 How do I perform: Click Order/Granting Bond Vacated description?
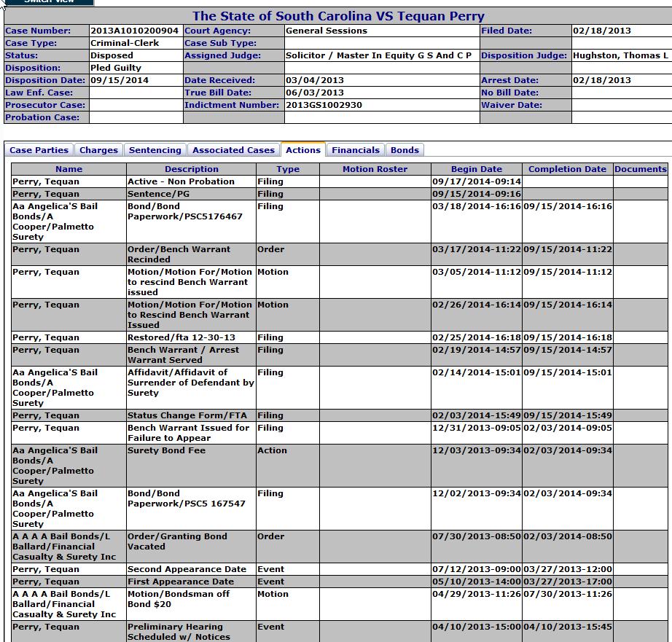click(x=177, y=541)
